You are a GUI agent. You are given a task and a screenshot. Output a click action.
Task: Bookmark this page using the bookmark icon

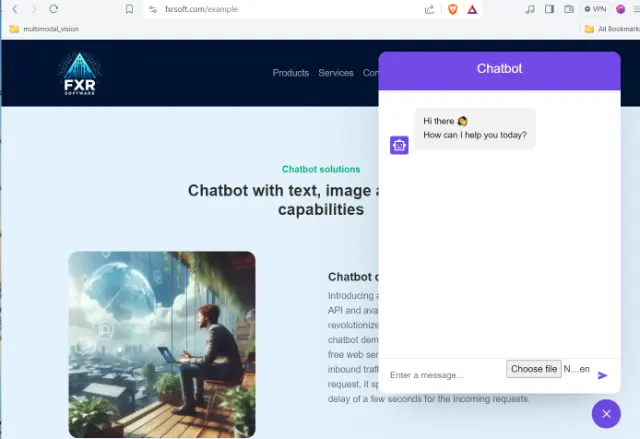coord(129,9)
